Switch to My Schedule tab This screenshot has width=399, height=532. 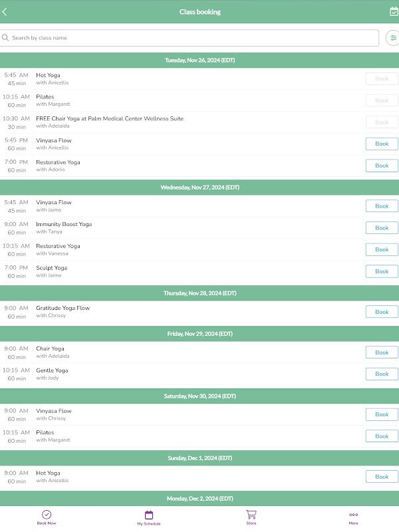click(149, 518)
